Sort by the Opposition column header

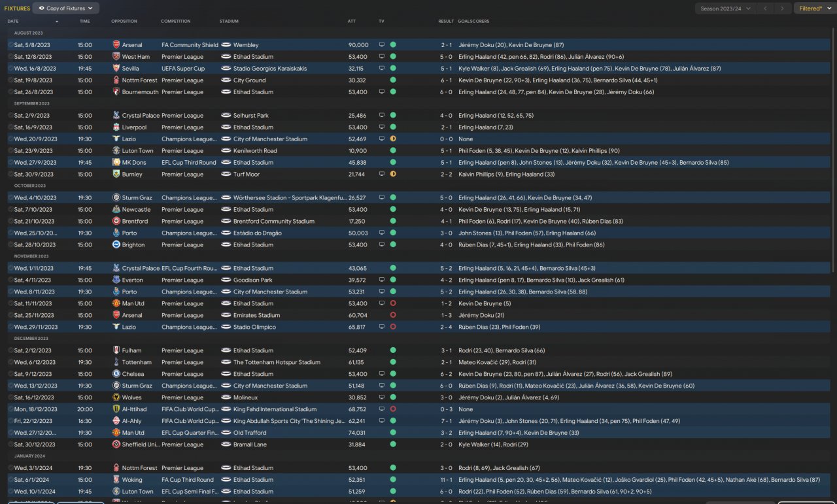[x=124, y=21]
